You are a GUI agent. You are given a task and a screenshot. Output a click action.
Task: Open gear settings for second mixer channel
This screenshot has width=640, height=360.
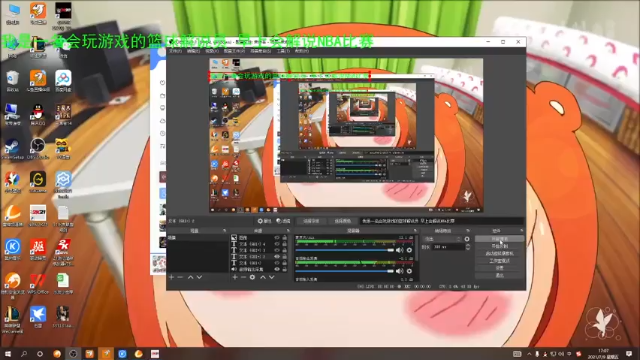(409, 271)
